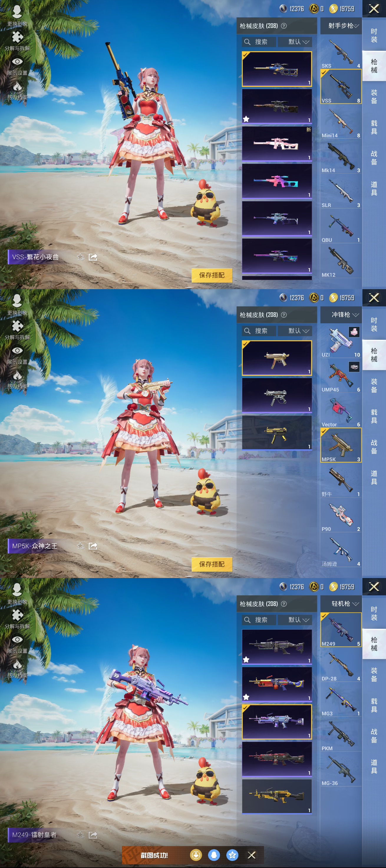Screen dimensions: 386x868
Task: Select the brown camouflage starred VSS skin
Action: click(x=277, y=107)
